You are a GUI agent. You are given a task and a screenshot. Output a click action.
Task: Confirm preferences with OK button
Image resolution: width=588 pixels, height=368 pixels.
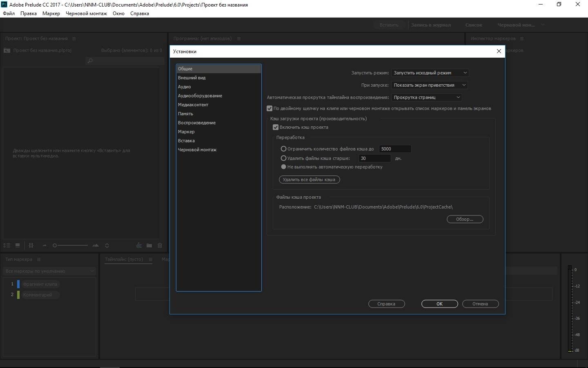439,304
